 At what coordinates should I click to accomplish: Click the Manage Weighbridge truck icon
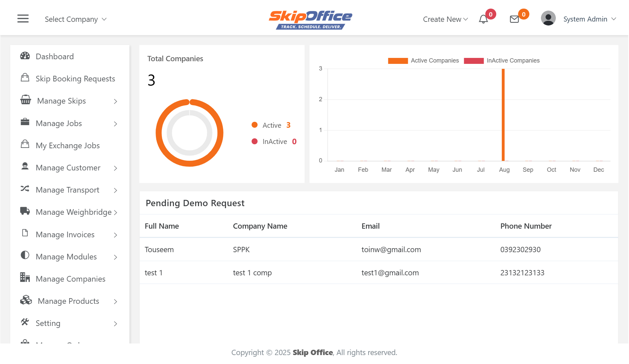(25, 211)
